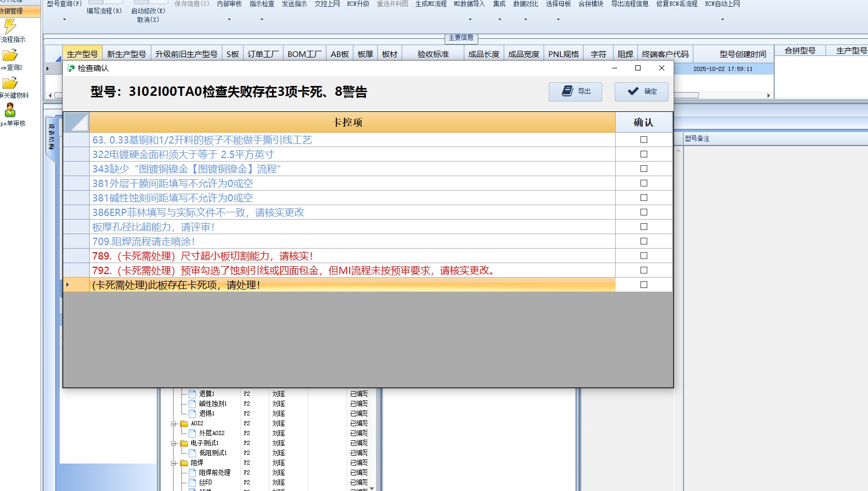Check the box for item 789 尺寸超小板
The width and height of the screenshot is (868, 491).
644,256
